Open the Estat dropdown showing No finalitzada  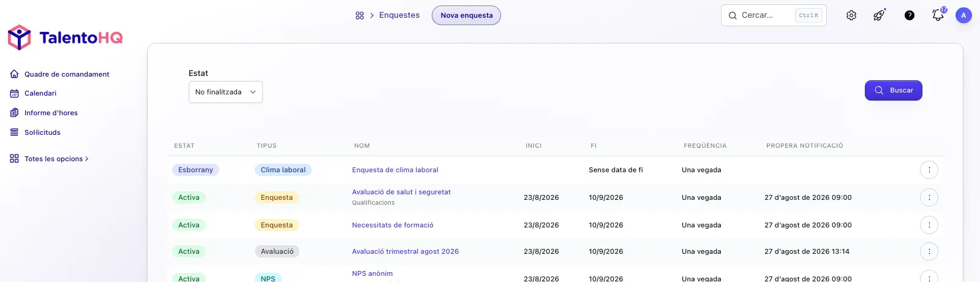225,92
